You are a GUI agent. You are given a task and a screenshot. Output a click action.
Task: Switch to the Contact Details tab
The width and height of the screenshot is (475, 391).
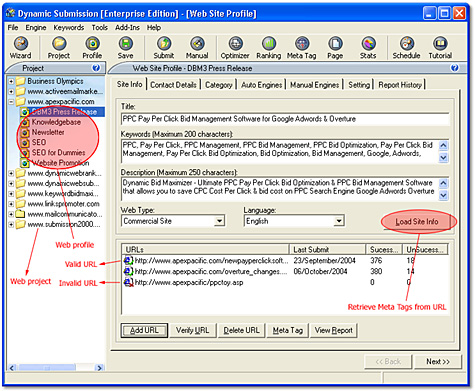pyautogui.click(x=173, y=85)
